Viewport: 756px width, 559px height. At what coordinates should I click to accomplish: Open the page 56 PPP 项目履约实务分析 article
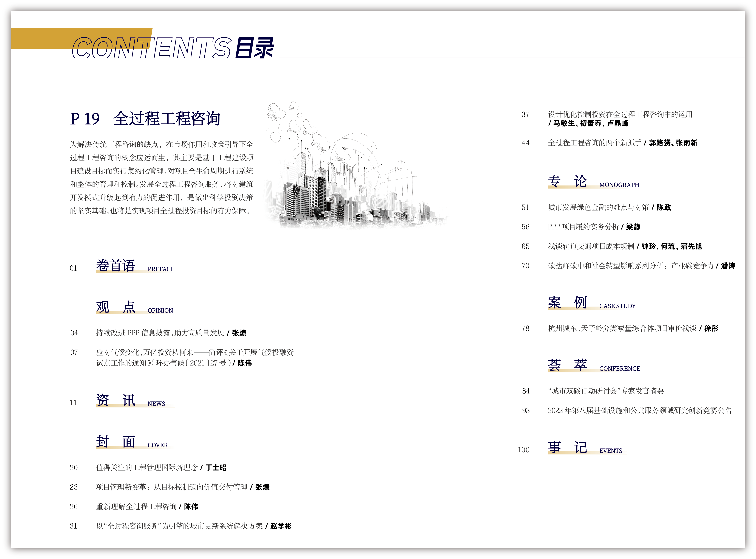[x=594, y=227]
